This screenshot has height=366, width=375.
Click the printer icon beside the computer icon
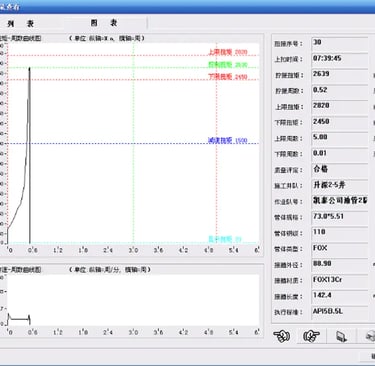pos(370,336)
